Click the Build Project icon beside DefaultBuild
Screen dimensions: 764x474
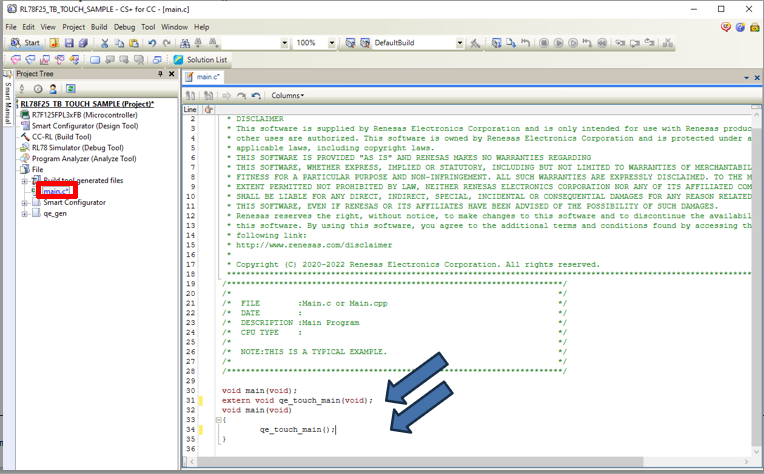[350, 43]
